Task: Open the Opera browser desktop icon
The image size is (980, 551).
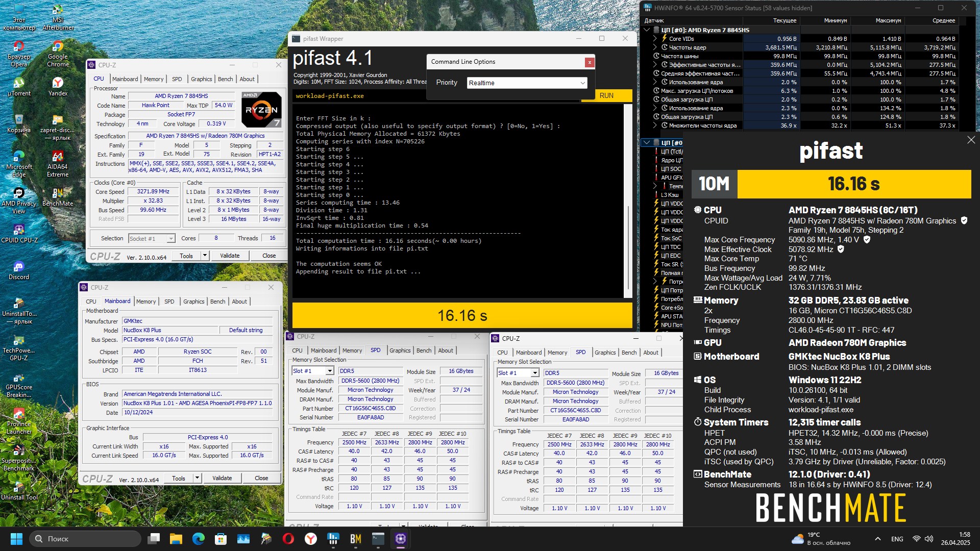Action: 19,54
